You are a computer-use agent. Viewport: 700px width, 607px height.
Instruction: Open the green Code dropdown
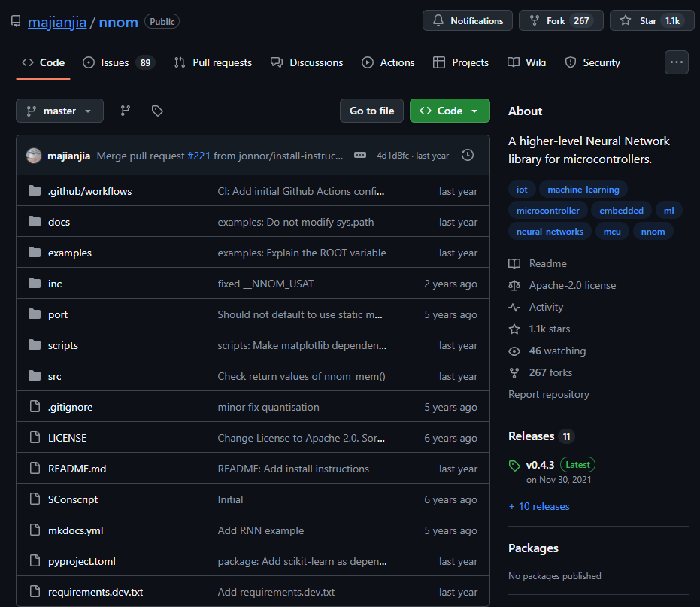(450, 111)
